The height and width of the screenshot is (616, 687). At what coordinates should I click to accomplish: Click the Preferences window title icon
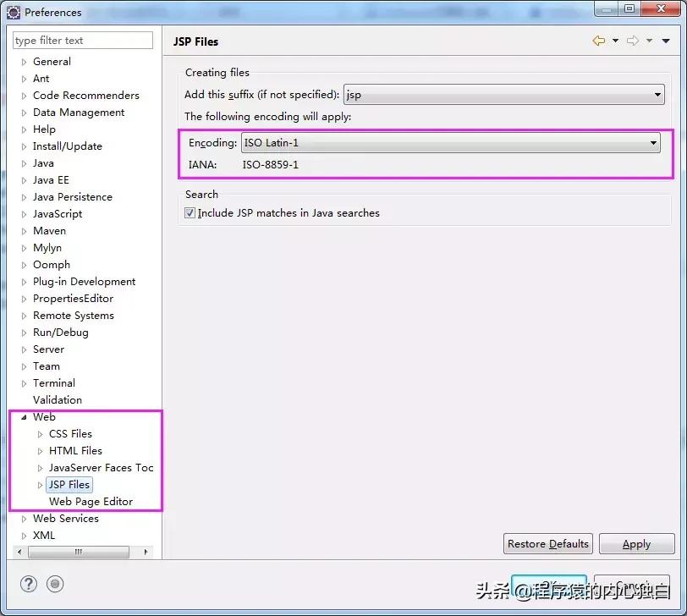[14, 13]
